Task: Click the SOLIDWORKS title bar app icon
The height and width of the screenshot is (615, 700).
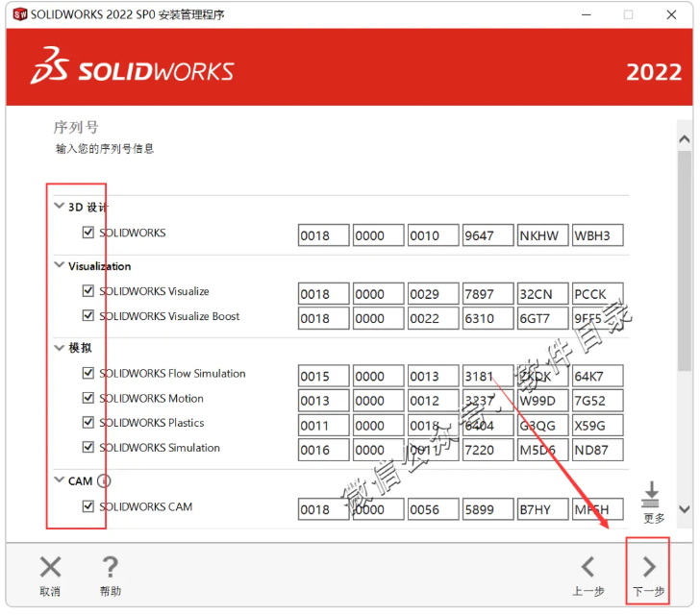Action: click(x=20, y=14)
